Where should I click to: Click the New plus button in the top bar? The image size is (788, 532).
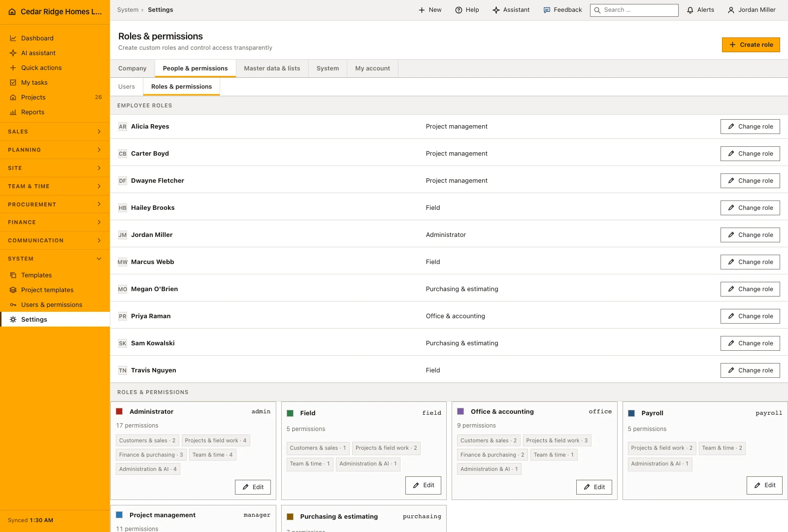(430, 10)
